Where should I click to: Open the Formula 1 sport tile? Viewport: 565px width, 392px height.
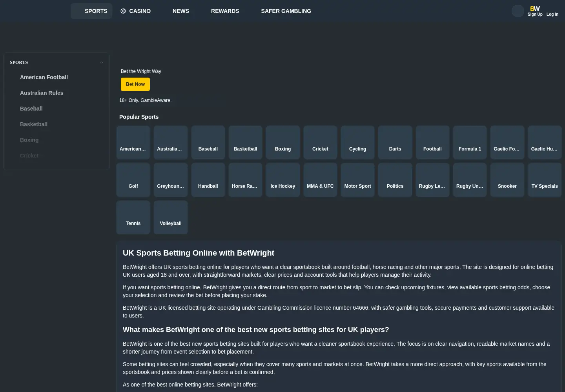[470, 142]
